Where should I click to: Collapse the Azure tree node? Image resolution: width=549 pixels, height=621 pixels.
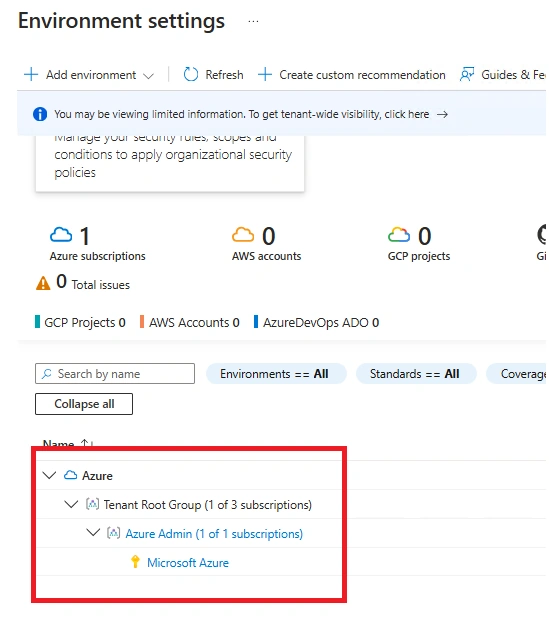49,475
